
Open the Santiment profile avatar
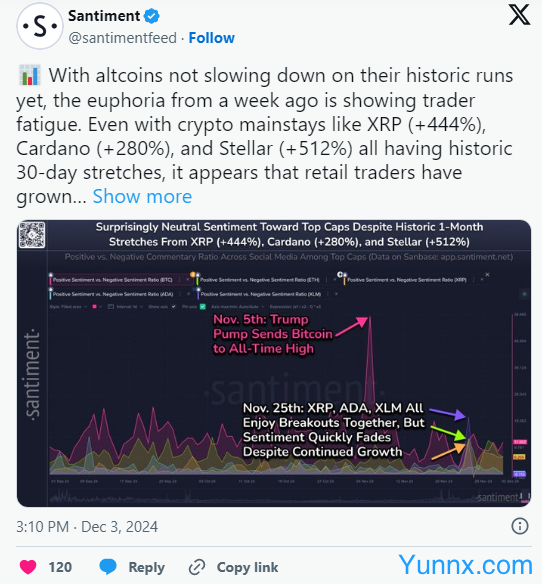coord(39,26)
